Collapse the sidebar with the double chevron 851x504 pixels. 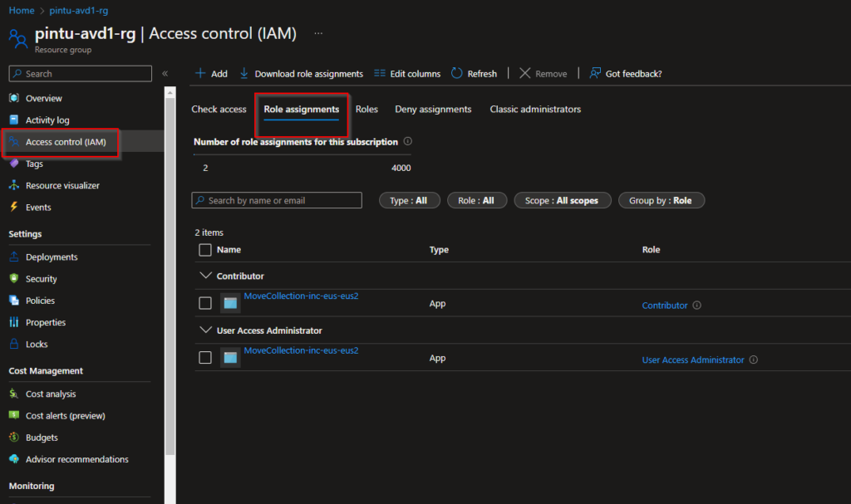(165, 73)
